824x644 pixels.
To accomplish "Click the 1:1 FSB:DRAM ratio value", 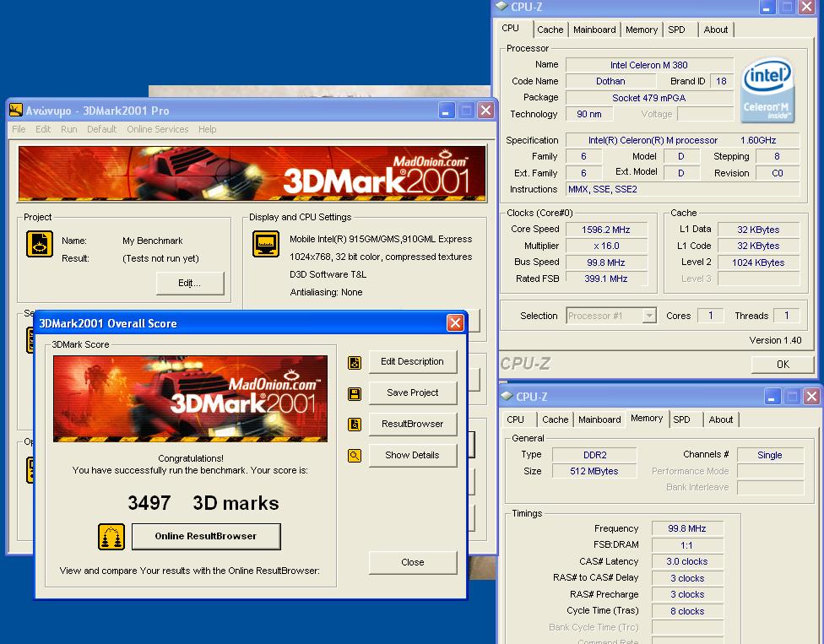I will [687, 545].
